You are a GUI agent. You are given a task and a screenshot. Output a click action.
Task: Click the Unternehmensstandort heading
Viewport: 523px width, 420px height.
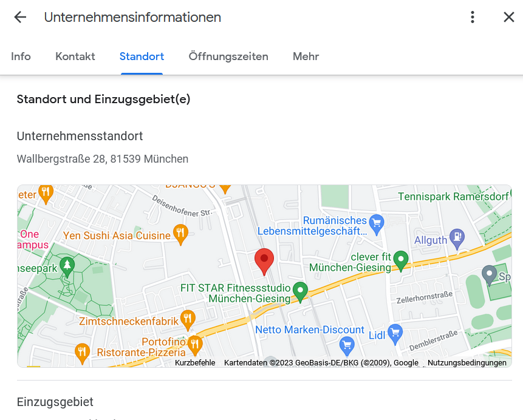click(x=80, y=136)
